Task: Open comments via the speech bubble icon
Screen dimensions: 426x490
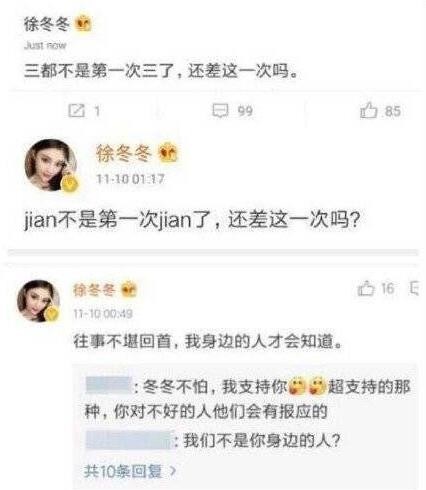Action: click(221, 110)
